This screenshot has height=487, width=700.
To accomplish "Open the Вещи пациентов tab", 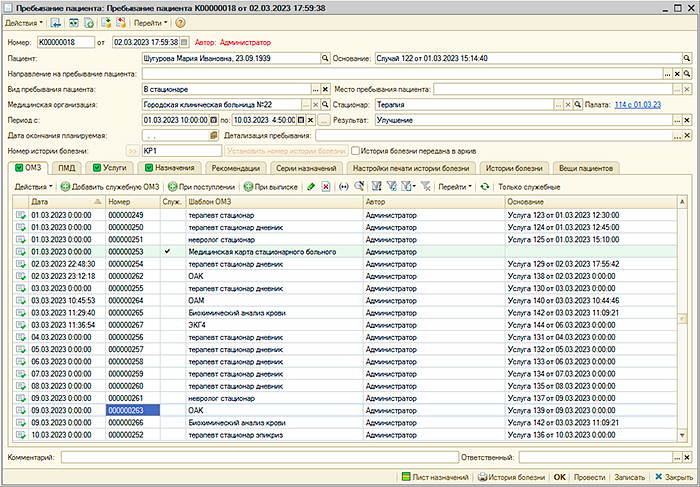I will pyautogui.click(x=586, y=168).
